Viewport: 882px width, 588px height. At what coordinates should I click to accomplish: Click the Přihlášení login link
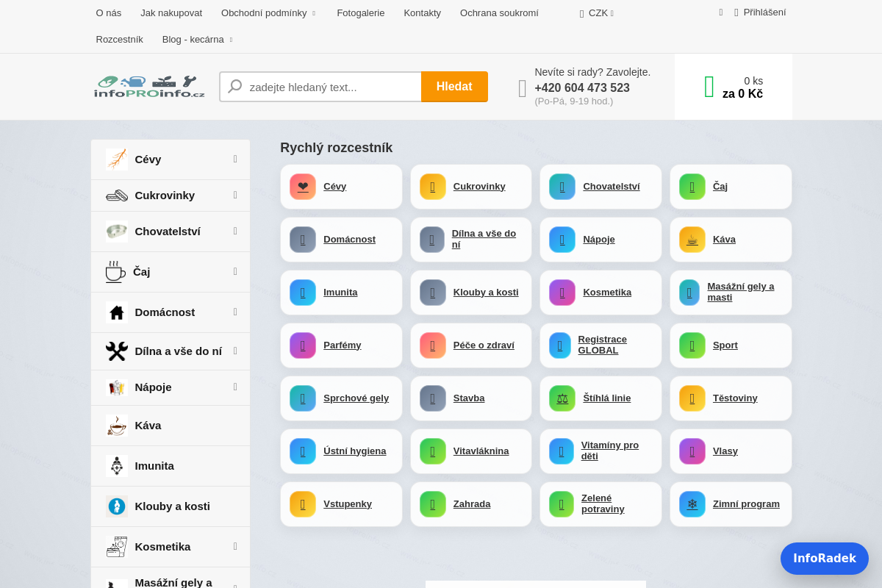(764, 12)
